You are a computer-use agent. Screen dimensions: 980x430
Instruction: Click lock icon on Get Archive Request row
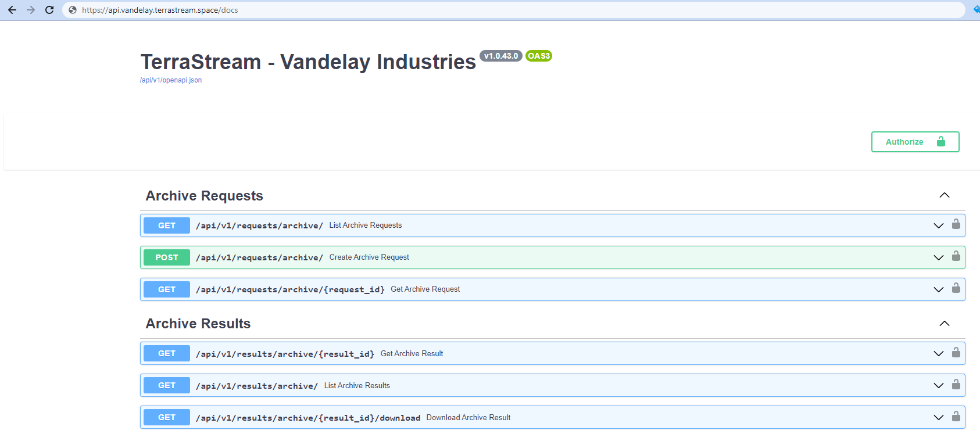coord(956,288)
